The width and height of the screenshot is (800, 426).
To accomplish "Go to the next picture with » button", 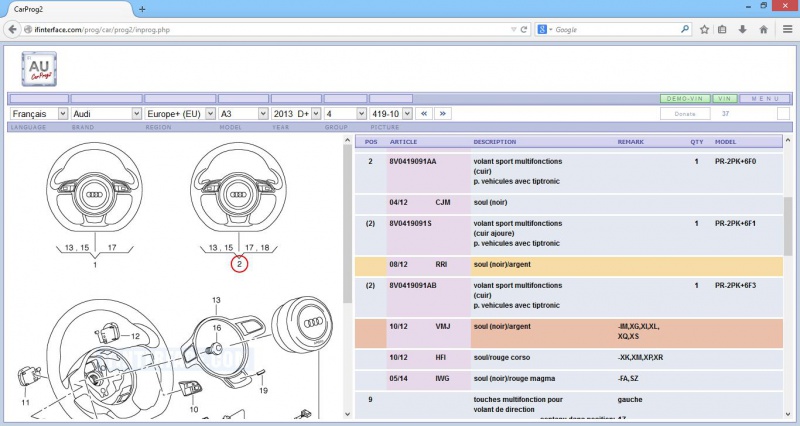I will point(442,114).
